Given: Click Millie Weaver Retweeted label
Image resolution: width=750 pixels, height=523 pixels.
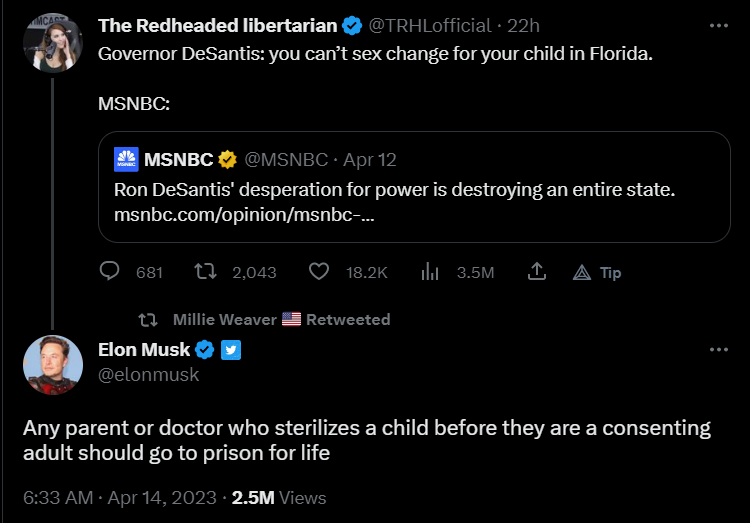Looking at the screenshot, I should point(281,319).
